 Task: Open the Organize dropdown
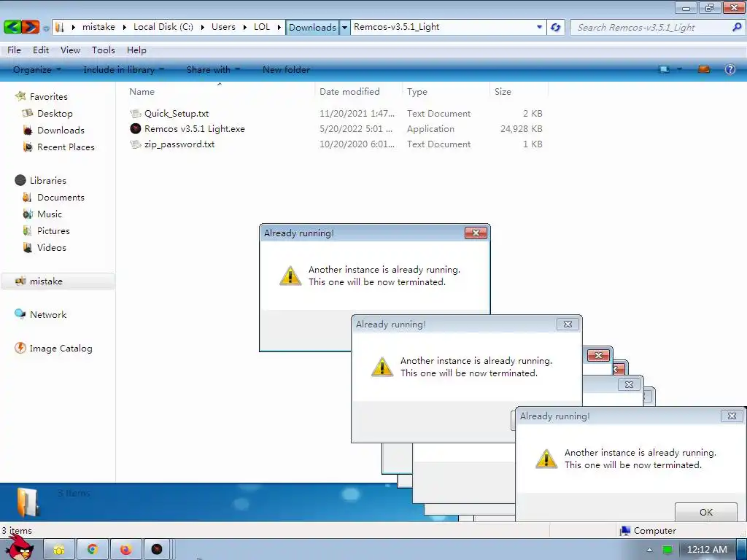tap(37, 69)
